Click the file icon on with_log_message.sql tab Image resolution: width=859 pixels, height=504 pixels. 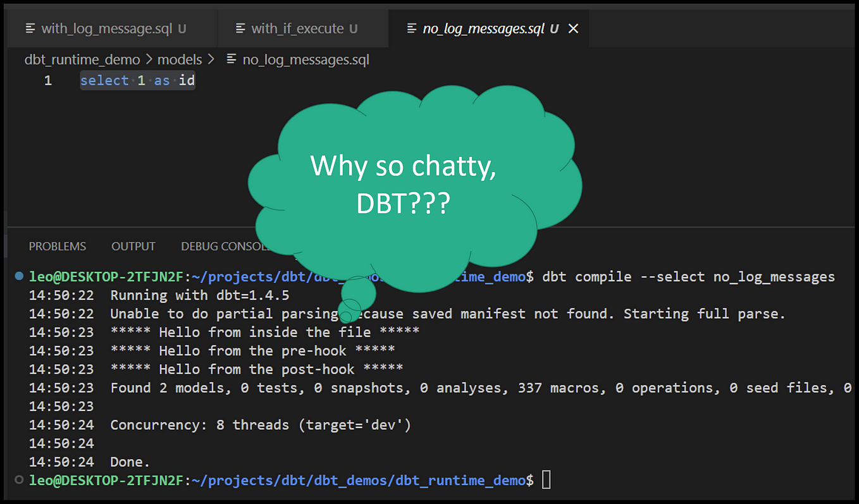tap(30, 28)
